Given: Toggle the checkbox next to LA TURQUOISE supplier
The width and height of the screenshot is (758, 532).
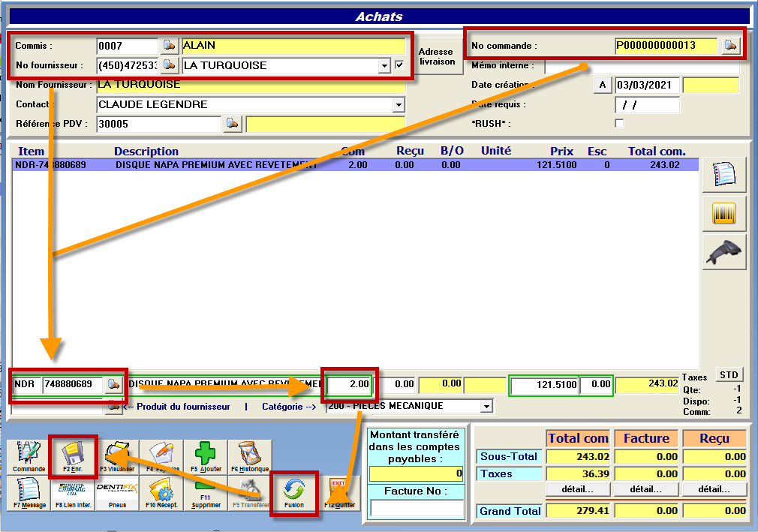Looking at the screenshot, I should point(399,65).
